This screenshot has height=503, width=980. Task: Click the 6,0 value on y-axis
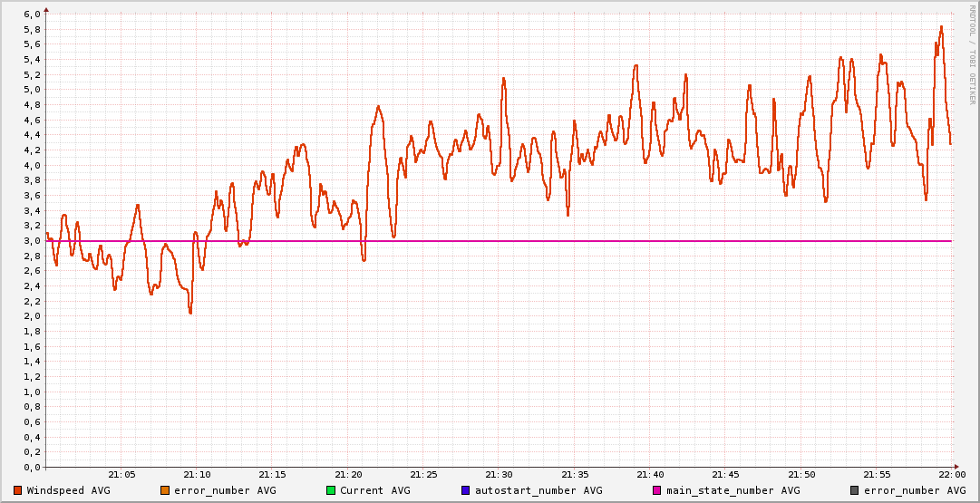32,15
